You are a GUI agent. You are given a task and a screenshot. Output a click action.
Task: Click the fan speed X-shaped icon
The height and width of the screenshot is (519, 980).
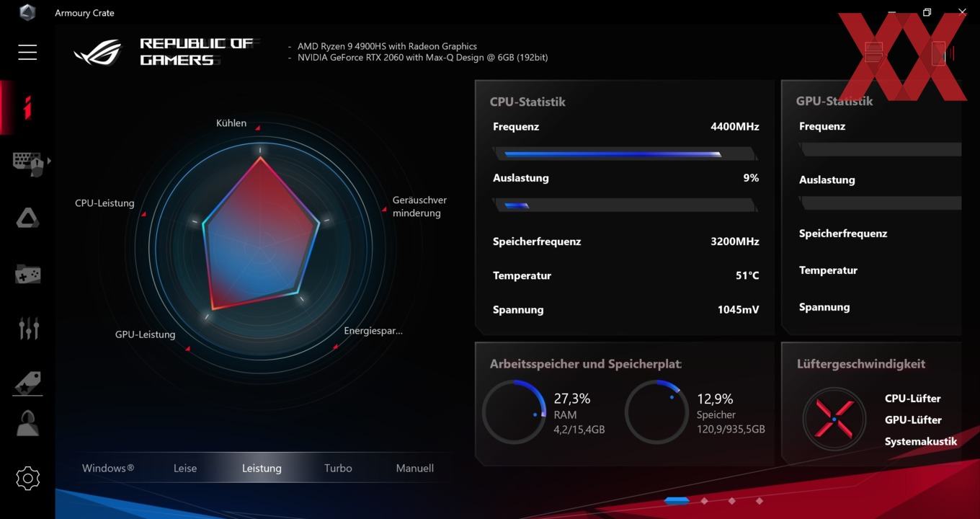tap(834, 420)
